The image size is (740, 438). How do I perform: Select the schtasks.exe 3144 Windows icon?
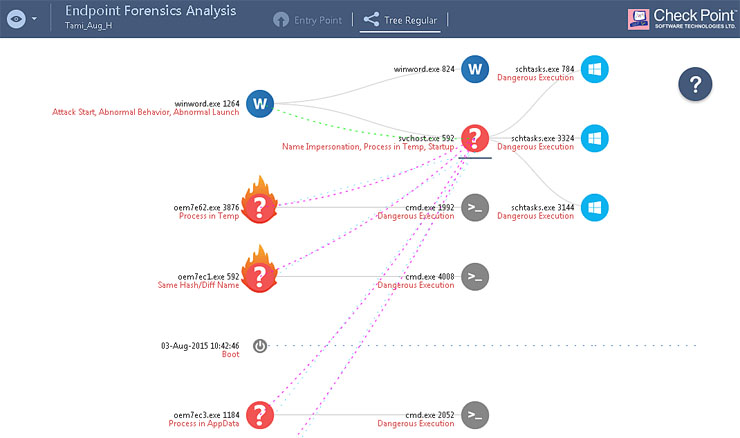[x=595, y=207]
